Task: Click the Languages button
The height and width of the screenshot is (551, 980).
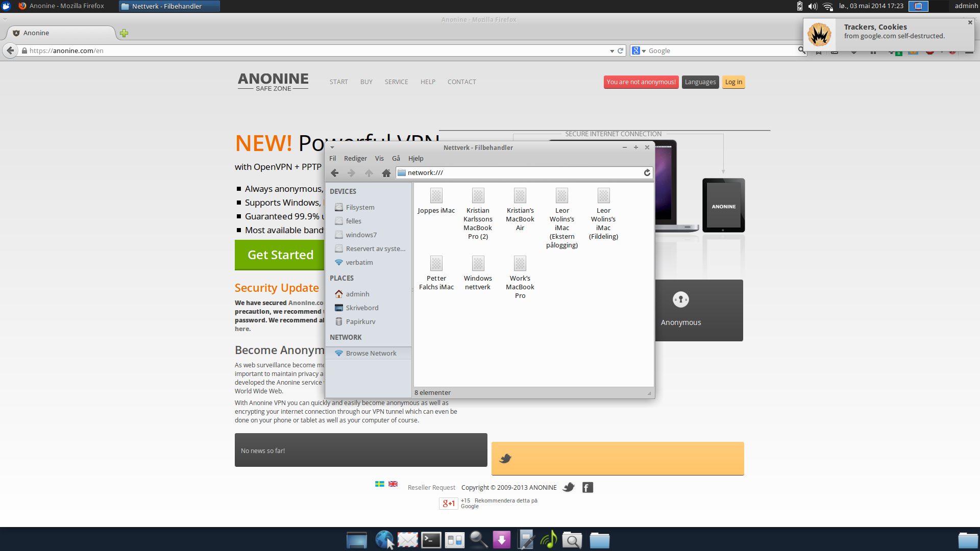Action: pos(700,82)
